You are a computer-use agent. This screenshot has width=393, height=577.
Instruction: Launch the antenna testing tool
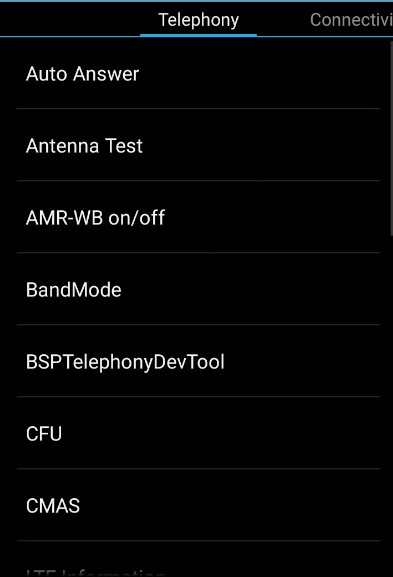198,145
